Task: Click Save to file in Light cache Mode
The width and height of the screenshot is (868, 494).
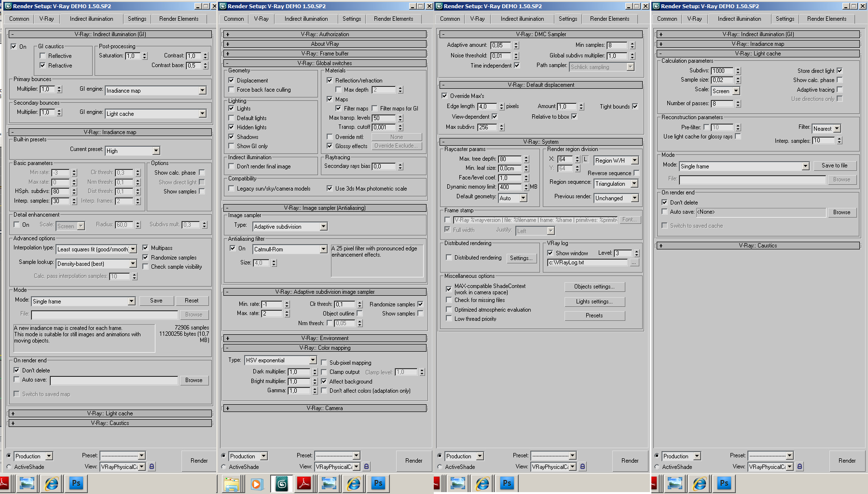Action: click(x=835, y=165)
